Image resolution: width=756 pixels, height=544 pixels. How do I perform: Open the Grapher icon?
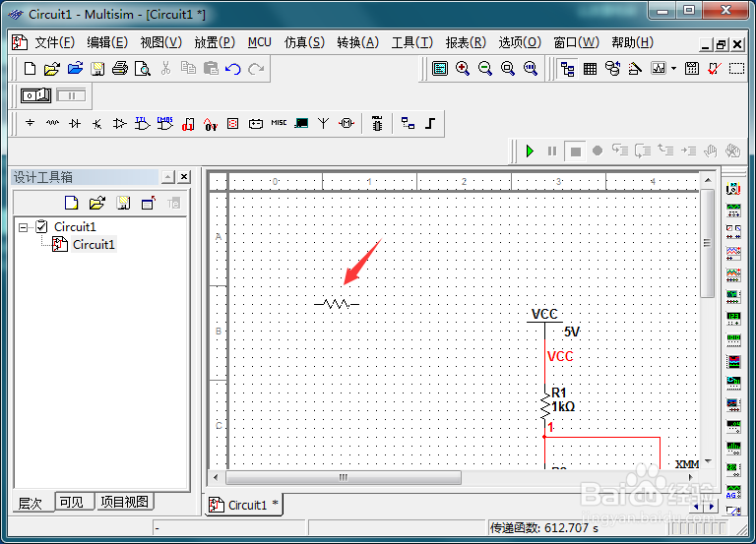(x=659, y=68)
